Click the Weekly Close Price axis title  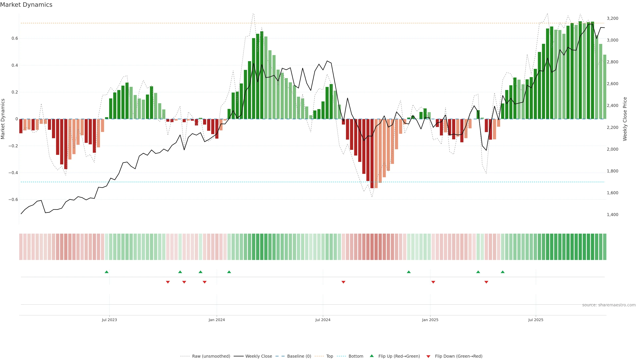625,119
